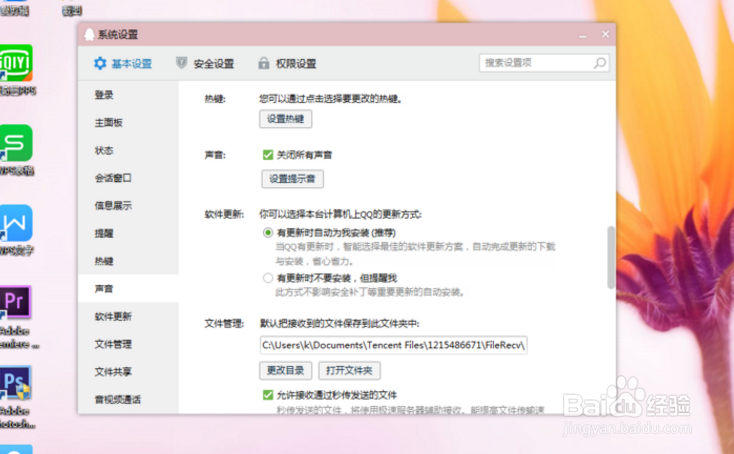The width and height of the screenshot is (734, 454).
Task: Click the lock icon beside 权限设置
Action: [x=264, y=63]
